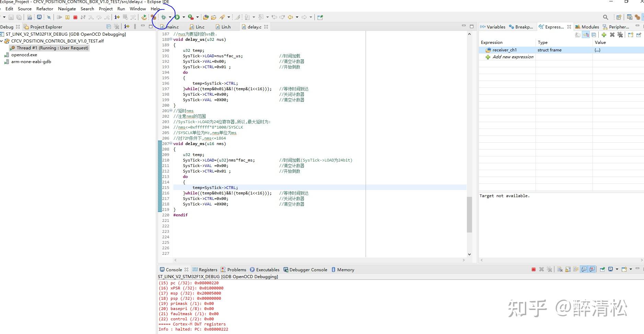The width and height of the screenshot is (644, 334).
Task: Click the red Terminate icon
Action: [75, 17]
